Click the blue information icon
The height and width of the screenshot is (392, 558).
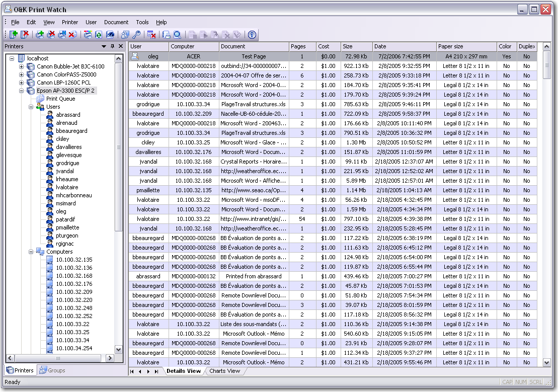point(252,35)
